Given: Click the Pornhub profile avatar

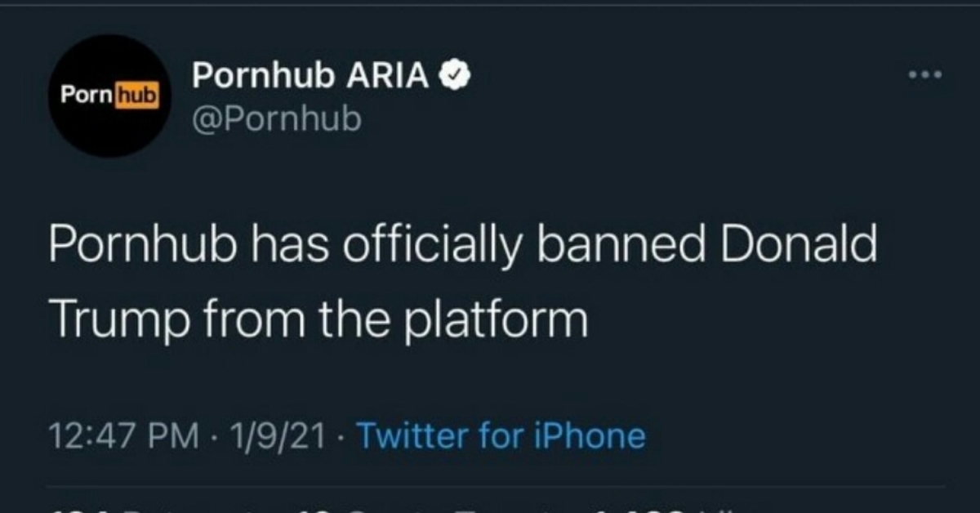Looking at the screenshot, I should (x=109, y=96).
